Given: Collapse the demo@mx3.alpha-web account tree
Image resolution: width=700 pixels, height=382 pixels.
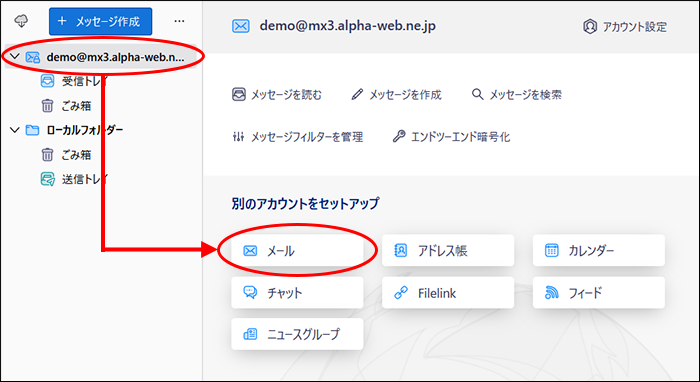Looking at the screenshot, I should click(15, 57).
